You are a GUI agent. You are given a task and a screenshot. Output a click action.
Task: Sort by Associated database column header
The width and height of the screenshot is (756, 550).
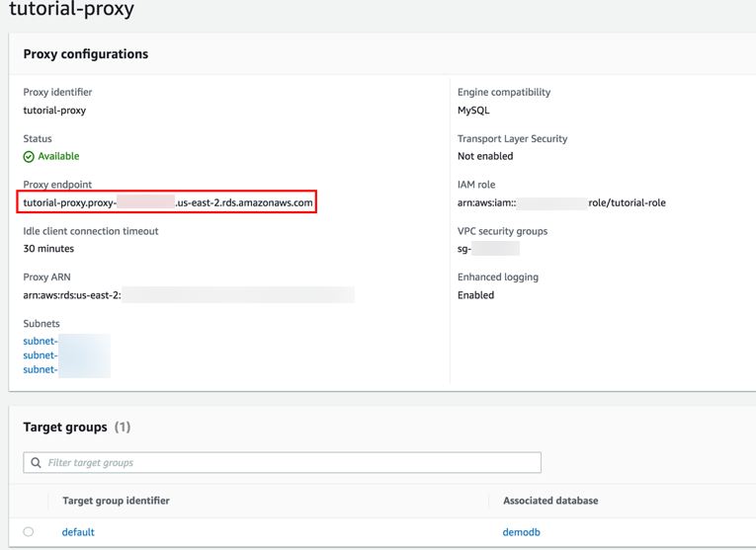point(549,501)
